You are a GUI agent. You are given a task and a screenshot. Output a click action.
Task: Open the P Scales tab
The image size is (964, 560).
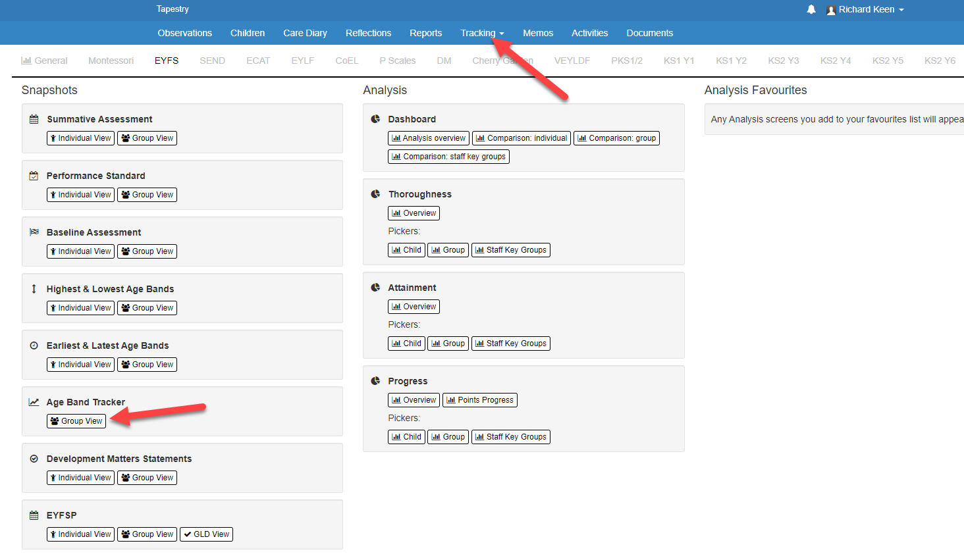point(398,61)
